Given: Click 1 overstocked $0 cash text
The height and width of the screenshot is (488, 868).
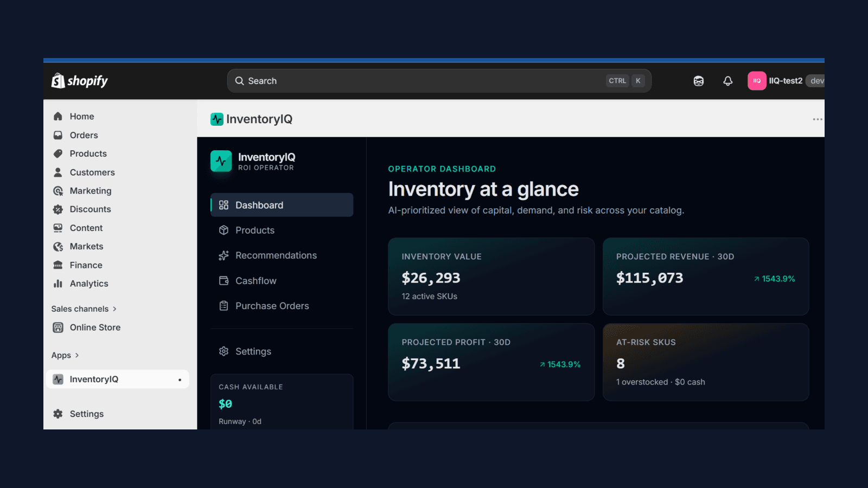Looking at the screenshot, I should coord(661,382).
